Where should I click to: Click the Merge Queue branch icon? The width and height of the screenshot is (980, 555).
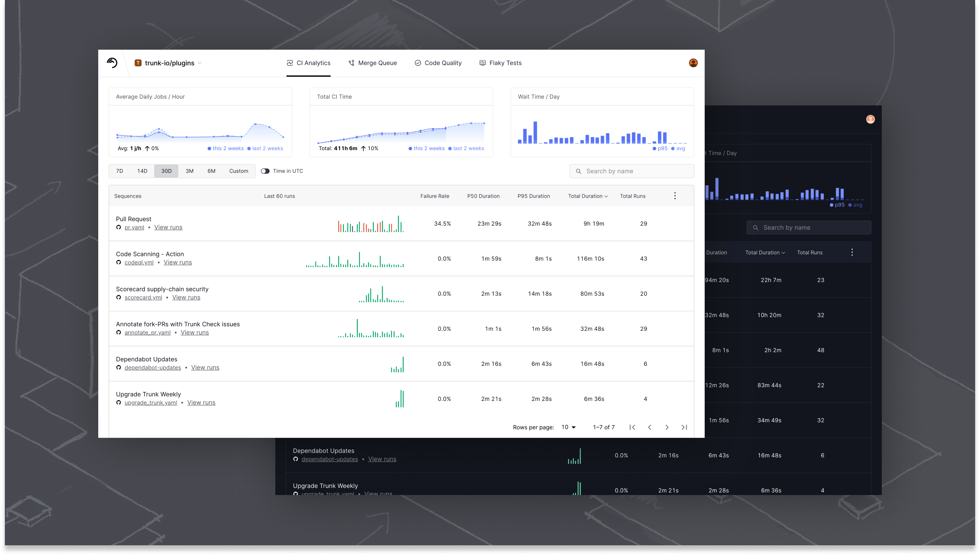click(351, 63)
